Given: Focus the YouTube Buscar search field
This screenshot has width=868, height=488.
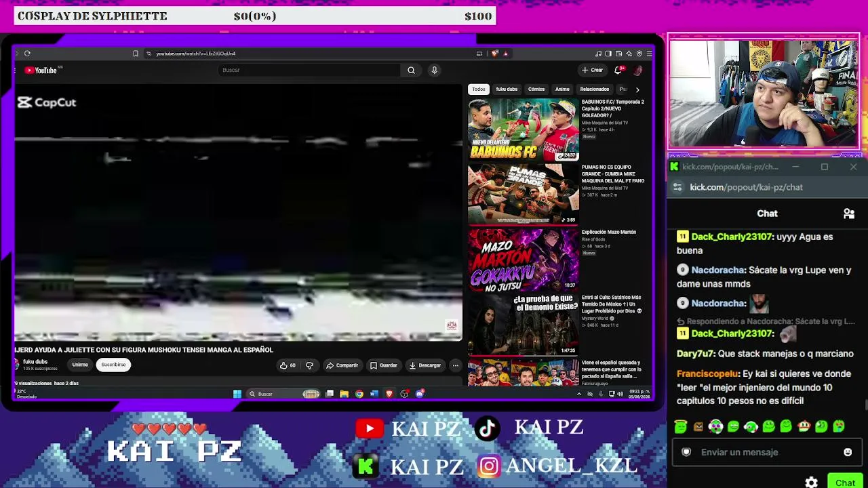Looking at the screenshot, I should 309,70.
